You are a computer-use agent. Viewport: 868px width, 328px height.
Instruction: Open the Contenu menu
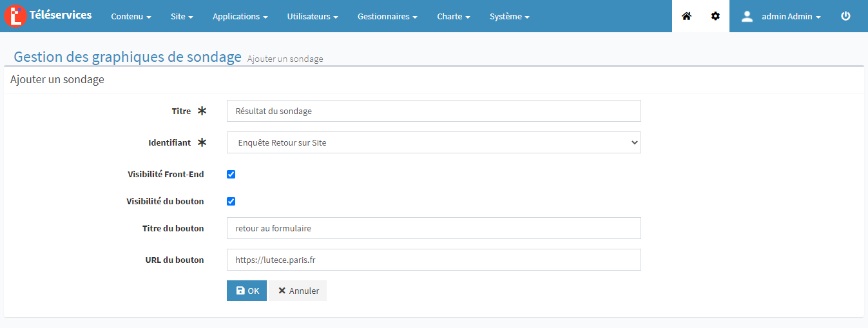point(131,17)
